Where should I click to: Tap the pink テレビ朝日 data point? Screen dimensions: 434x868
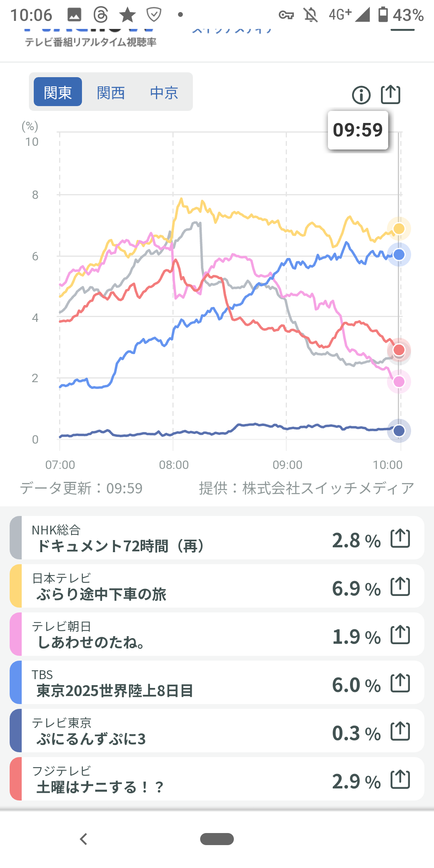pos(399,381)
